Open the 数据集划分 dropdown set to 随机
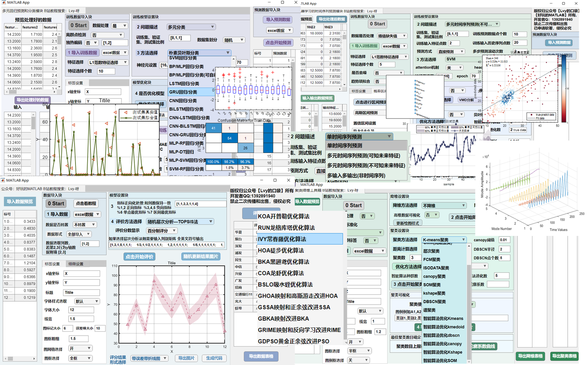Image resolution: width=588 pixels, height=365 pixels. coord(234,40)
